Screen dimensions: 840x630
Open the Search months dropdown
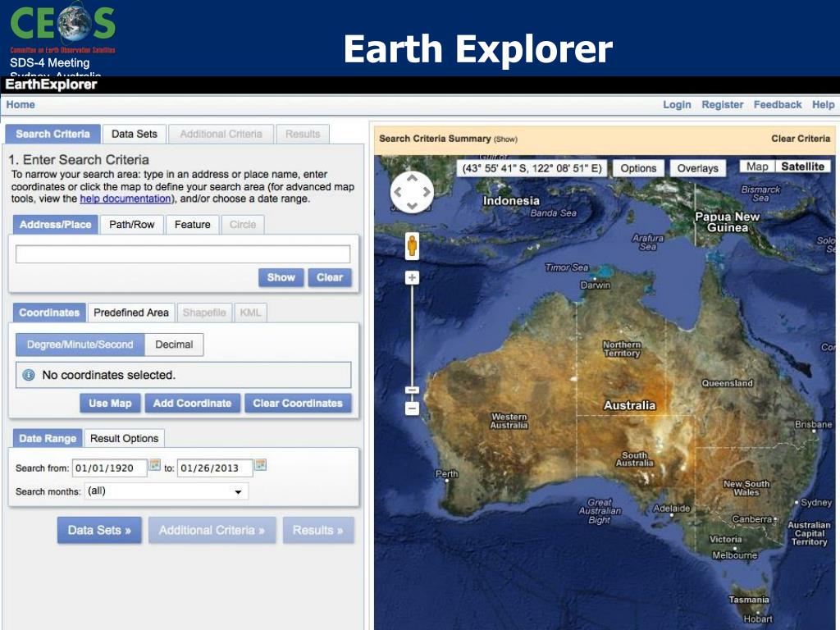tap(167, 491)
